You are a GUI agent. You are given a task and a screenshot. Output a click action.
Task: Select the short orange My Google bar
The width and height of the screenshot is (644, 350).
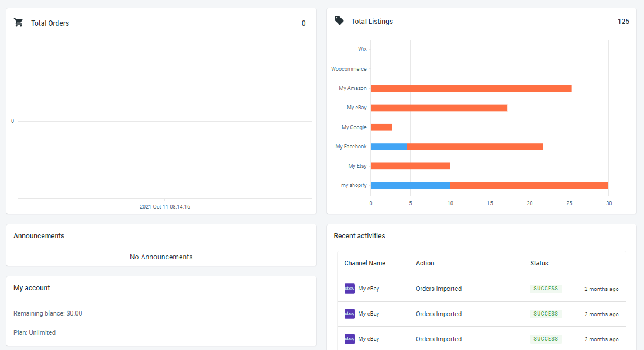click(x=381, y=127)
